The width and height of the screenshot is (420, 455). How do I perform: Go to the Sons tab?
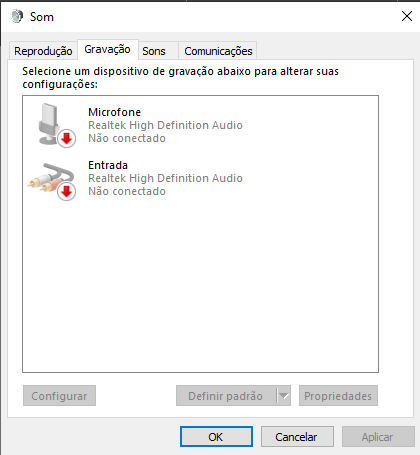click(x=154, y=51)
